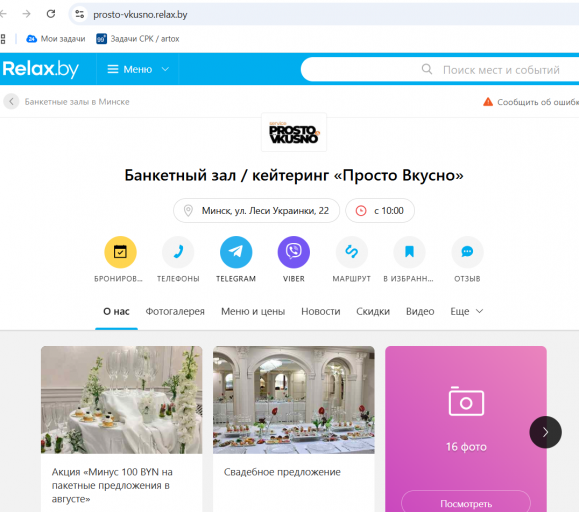Viewport: 579px width, 512px height.
Task: Open the Telegram contact icon
Action: pos(236,252)
